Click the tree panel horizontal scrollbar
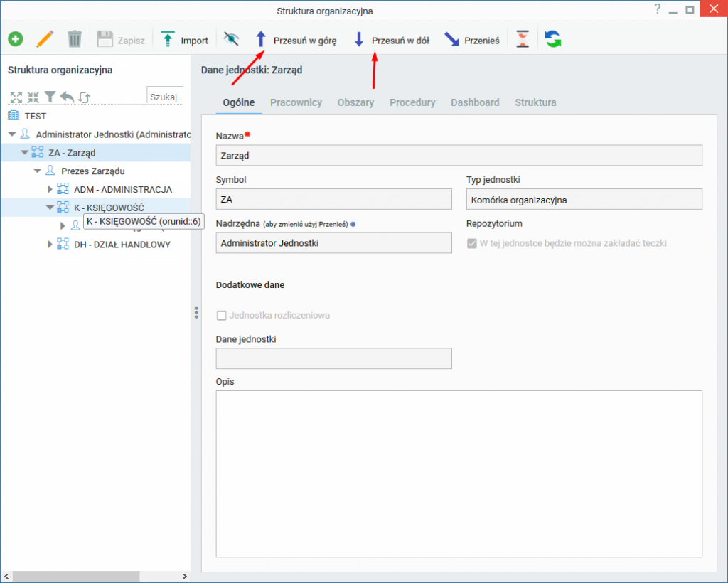Image resolution: width=728 pixels, height=583 pixels. click(95, 576)
